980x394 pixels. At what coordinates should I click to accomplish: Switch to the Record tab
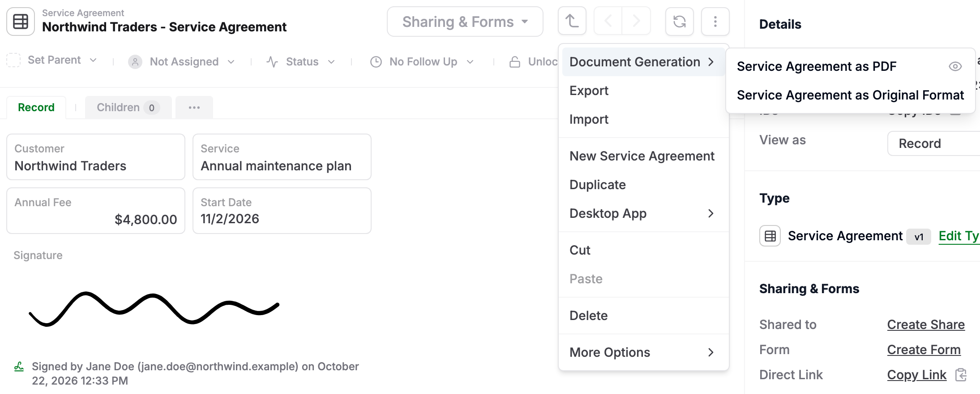(x=36, y=108)
